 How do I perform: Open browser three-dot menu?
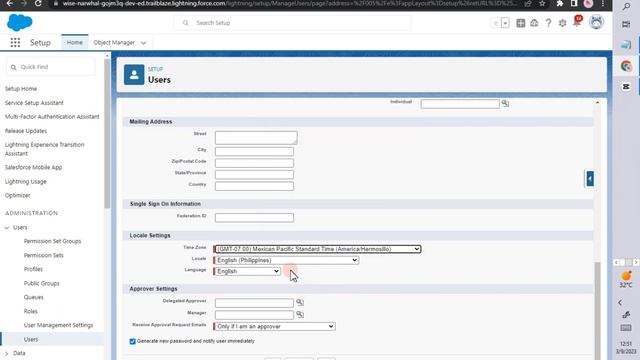point(603,4)
